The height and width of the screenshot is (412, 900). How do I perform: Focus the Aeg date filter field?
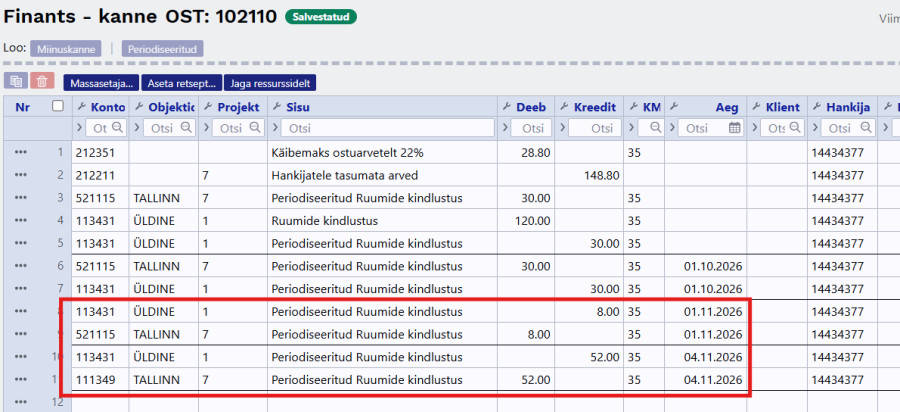point(711,128)
